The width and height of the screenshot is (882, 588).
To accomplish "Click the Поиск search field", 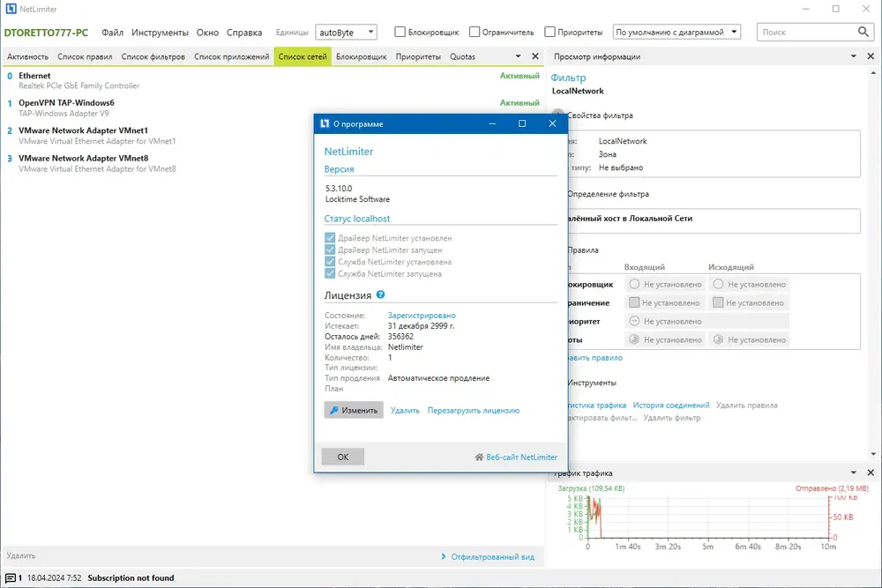I will (x=808, y=32).
